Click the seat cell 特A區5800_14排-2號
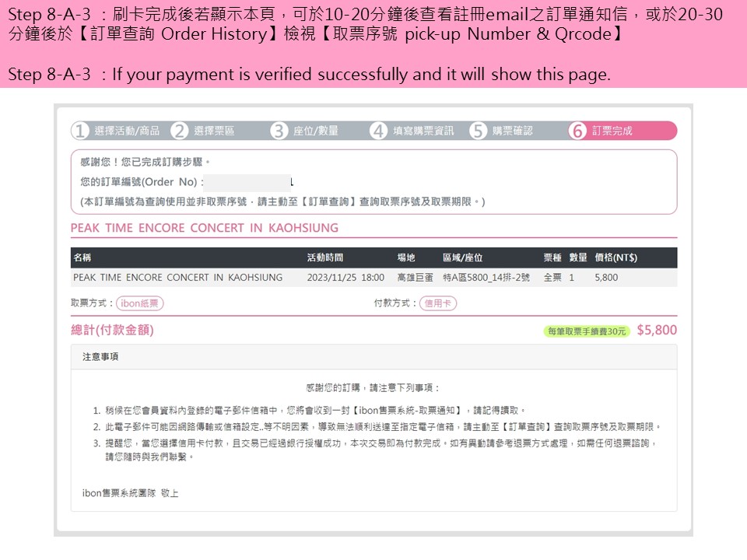Screen dimensions: 747x560 tap(486, 278)
